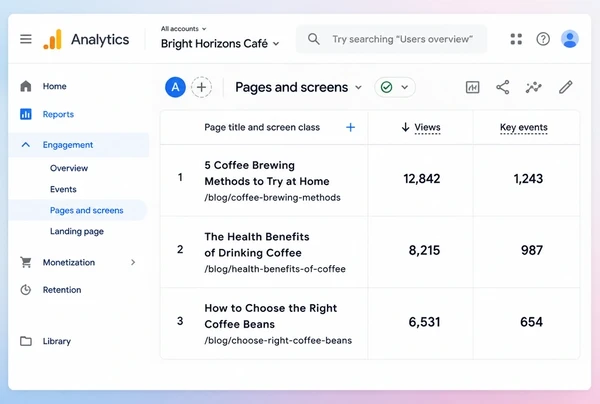Image resolution: width=600 pixels, height=404 pixels.
Task: Open Library in the sidebar
Action: (57, 341)
